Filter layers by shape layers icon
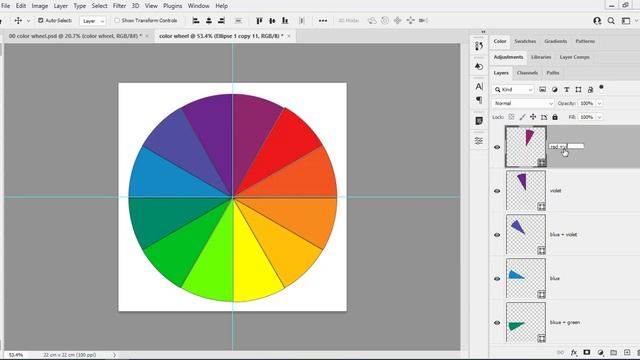 (578, 89)
